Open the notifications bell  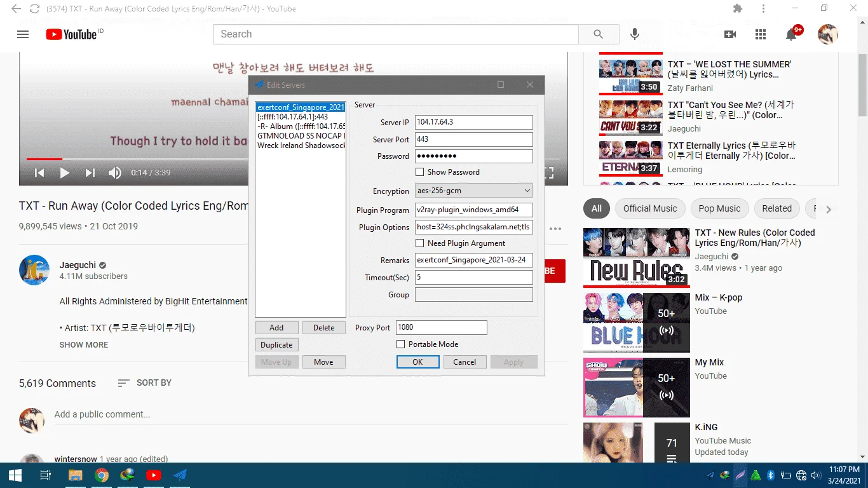click(792, 34)
